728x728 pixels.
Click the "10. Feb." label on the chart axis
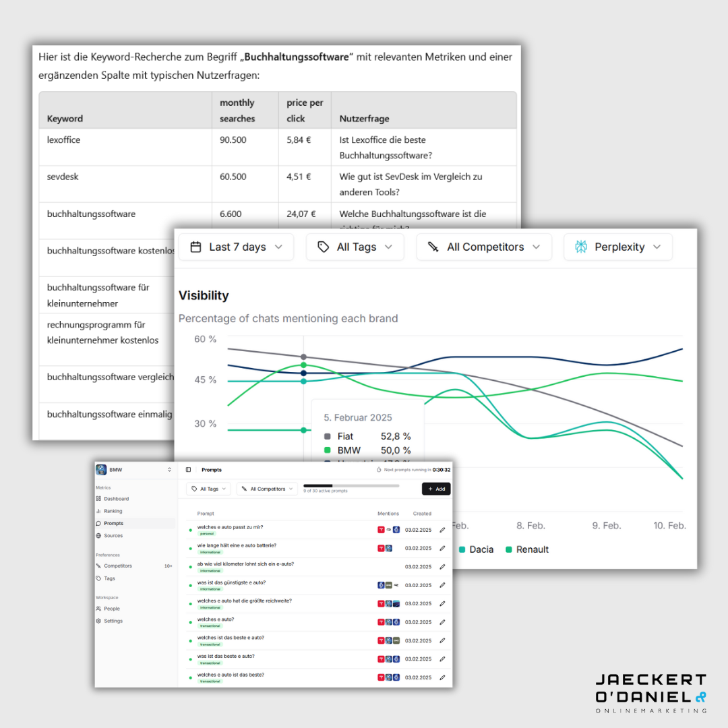(x=669, y=526)
